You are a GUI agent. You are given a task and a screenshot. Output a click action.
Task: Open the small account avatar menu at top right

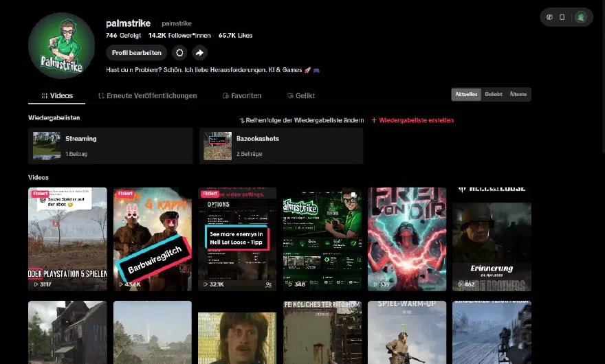coord(581,17)
